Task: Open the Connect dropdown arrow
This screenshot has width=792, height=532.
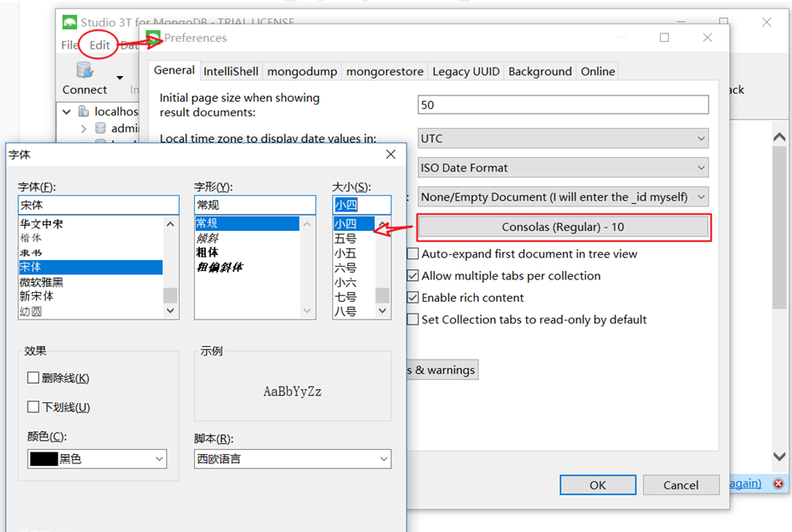Action: click(x=120, y=78)
